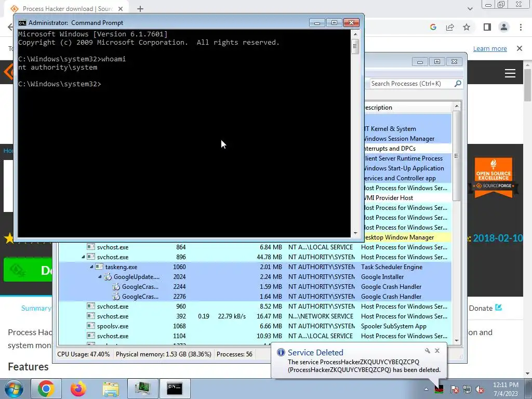532x399 pixels.
Task: Click the Open Source Excellence badge
Action: tap(494, 177)
